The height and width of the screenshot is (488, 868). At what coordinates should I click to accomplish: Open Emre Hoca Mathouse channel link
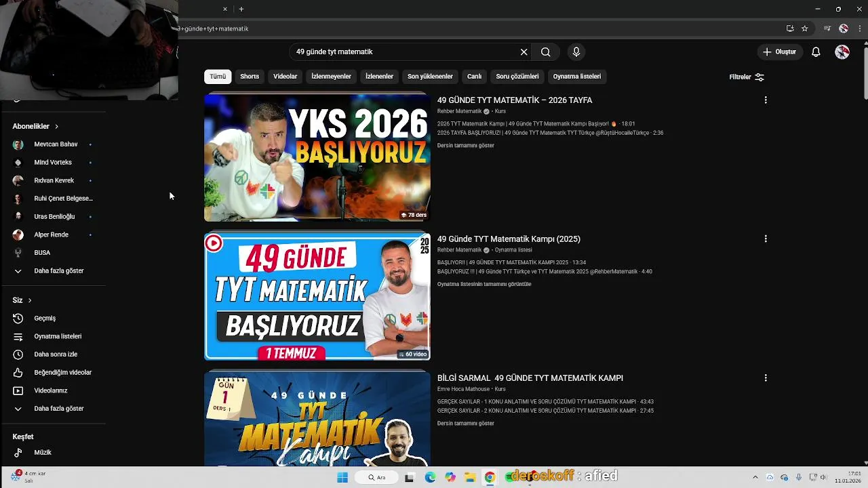point(463,389)
